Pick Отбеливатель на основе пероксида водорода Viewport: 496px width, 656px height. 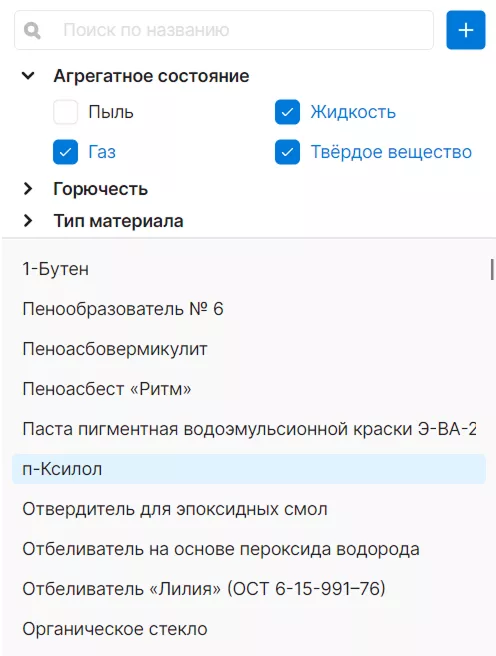[x=249, y=549]
